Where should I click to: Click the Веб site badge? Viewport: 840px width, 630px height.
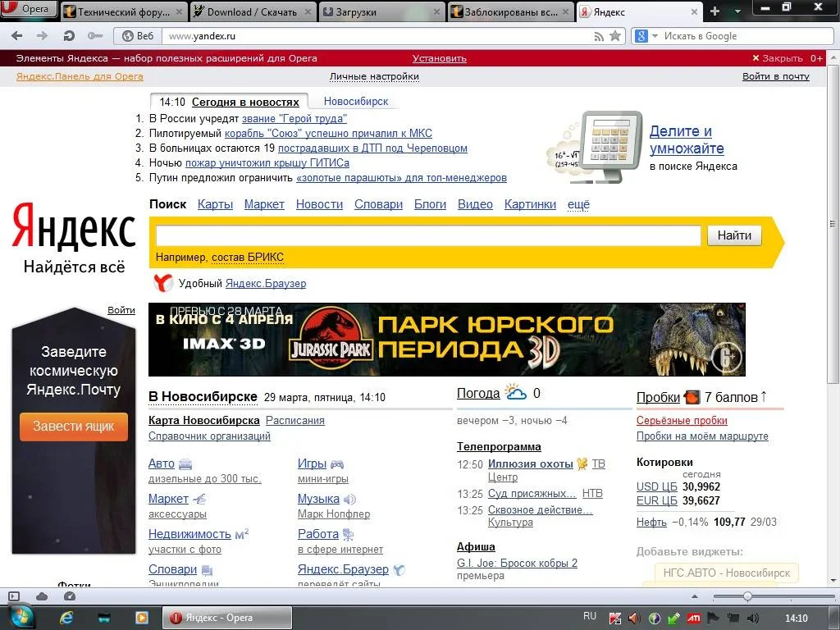[138, 36]
